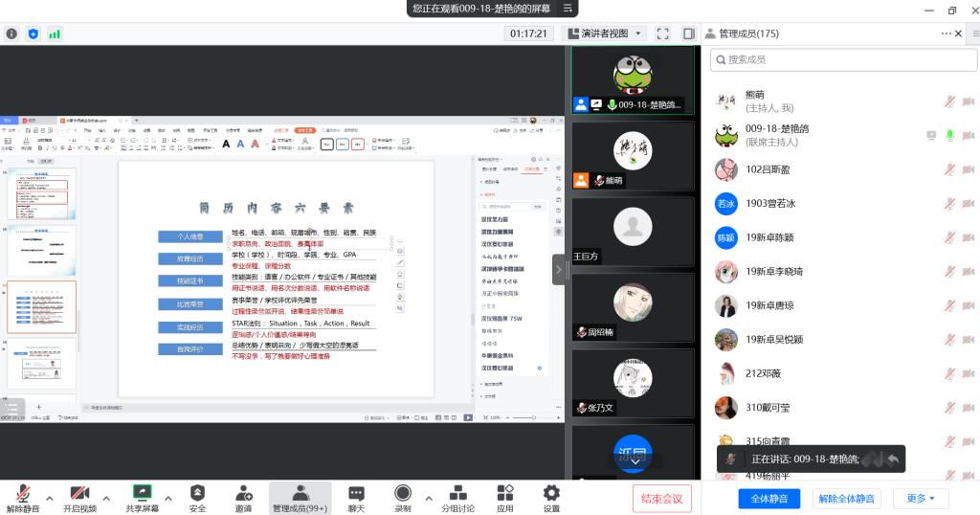Start recording with the 录制 icon

(x=403, y=494)
